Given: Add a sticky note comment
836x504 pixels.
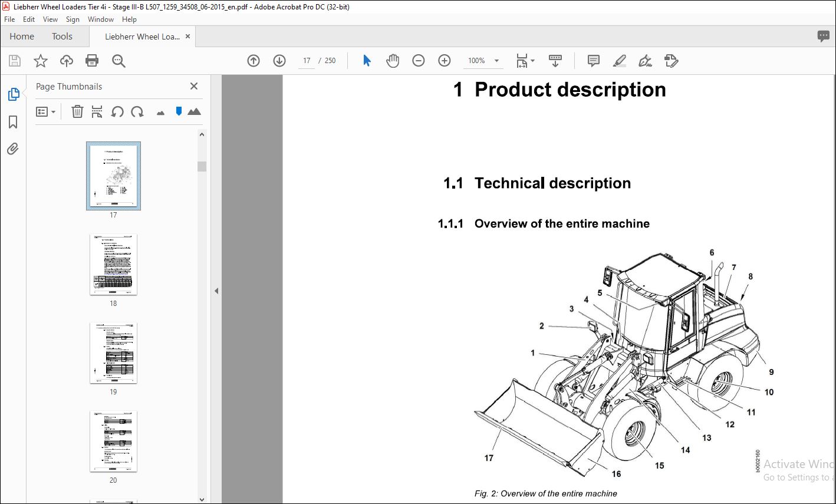Looking at the screenshot, I should click(x=594, y=61).
